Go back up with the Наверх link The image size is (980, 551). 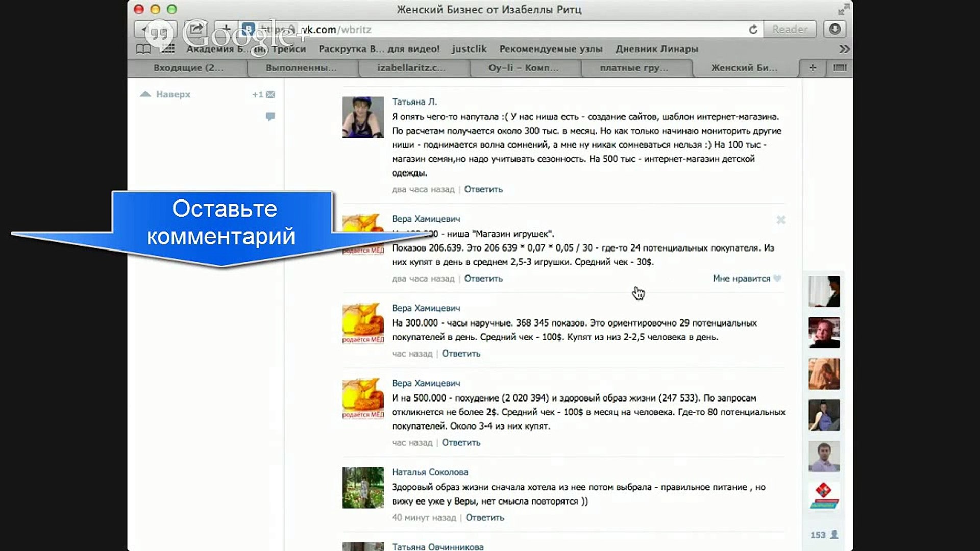click(x=165, y=94)
